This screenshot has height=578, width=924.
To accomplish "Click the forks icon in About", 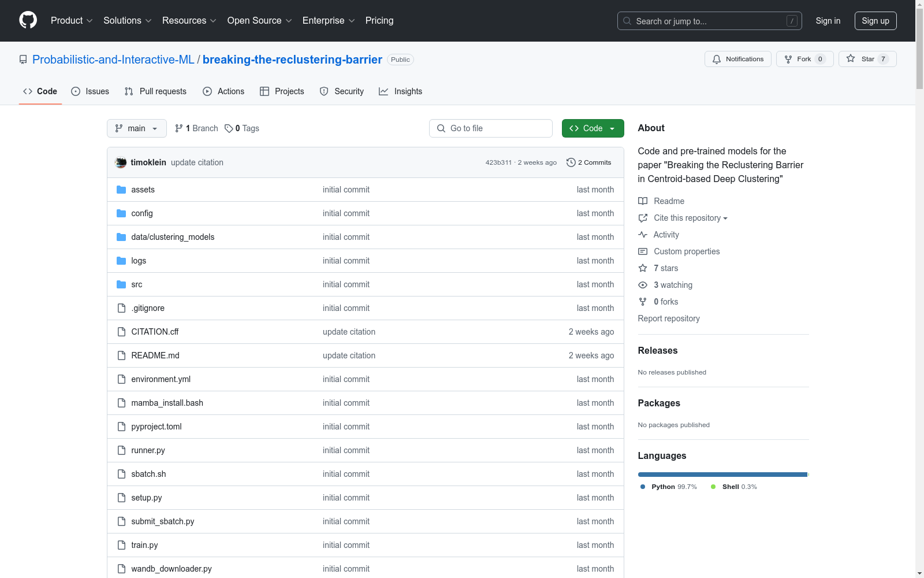I will point(643,302).
